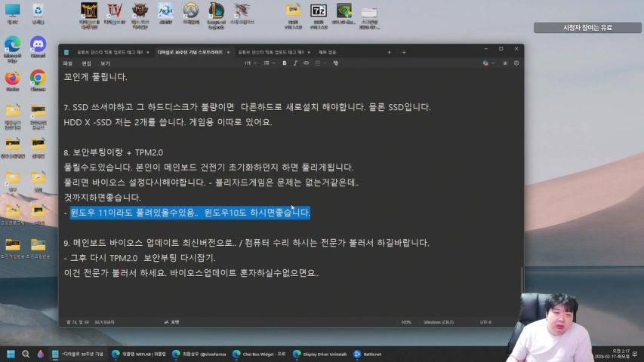
Task: Click the line '꼬인게 풀립니다.'
Action: [95, 77]
